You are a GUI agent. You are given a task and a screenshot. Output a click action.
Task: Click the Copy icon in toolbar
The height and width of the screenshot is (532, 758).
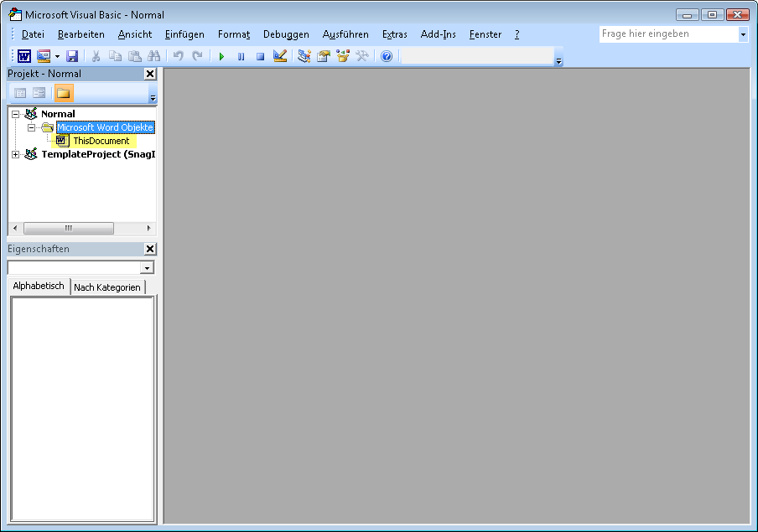[115, 56]
